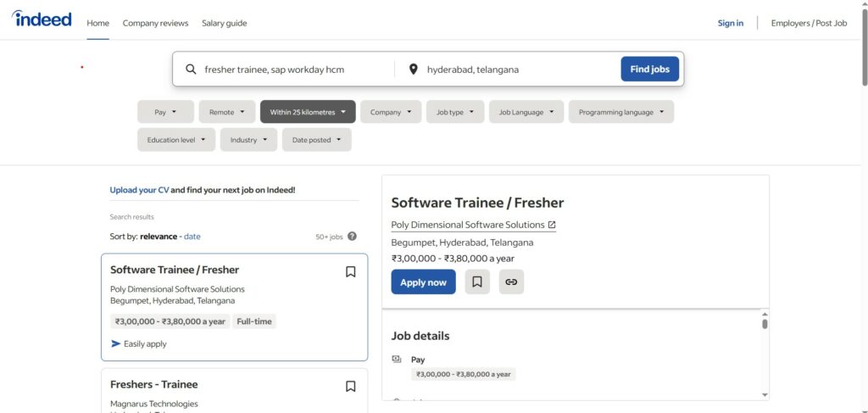Click the location pin icon
Viewport: 868px width, 413px height.
(x=413, y=70)
